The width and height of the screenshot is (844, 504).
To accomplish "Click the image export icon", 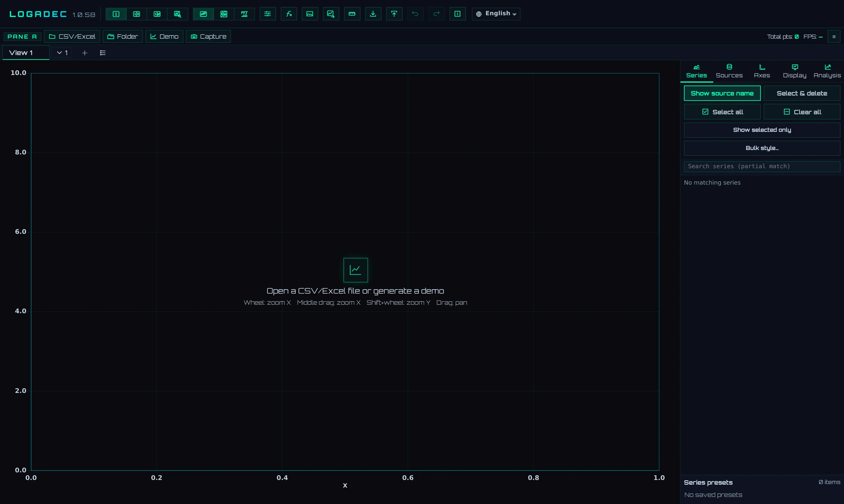I will (x=310, y=14).
